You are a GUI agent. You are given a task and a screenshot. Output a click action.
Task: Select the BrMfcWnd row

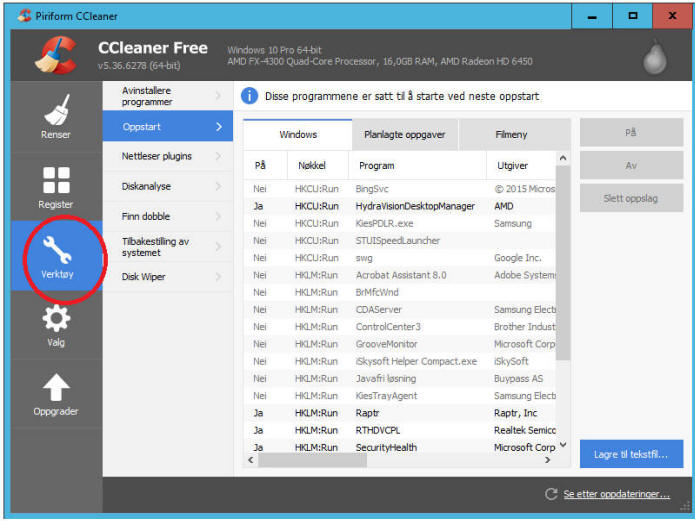400,292
